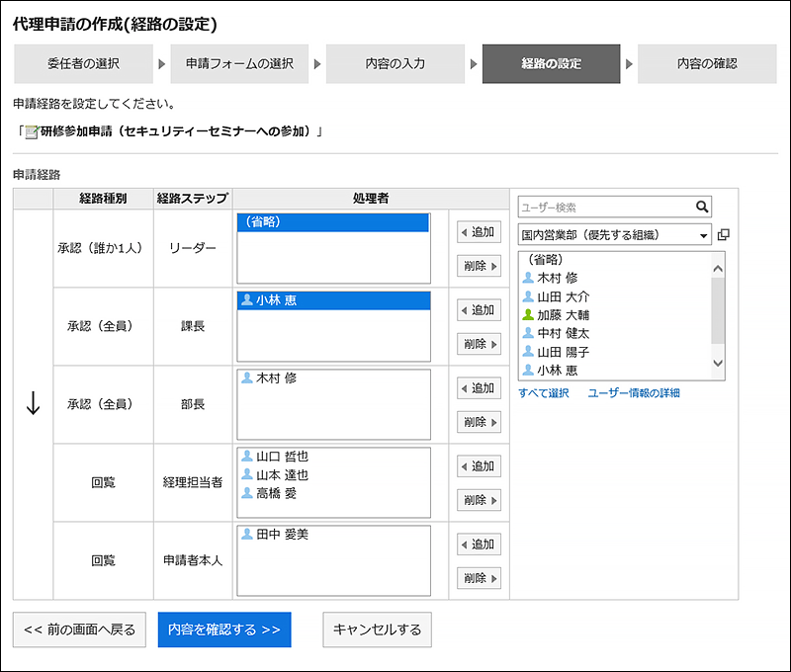Open the 国内営業部 organization dropdown

[614, 235]
